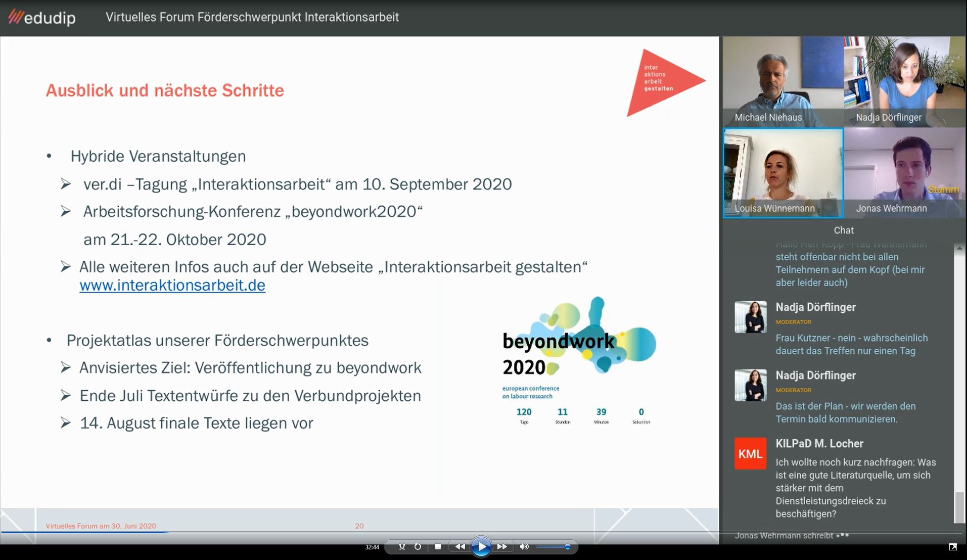The width and height of the screenshot is (967, 560).
Task: Click the fast forward button
Action: 502,547
